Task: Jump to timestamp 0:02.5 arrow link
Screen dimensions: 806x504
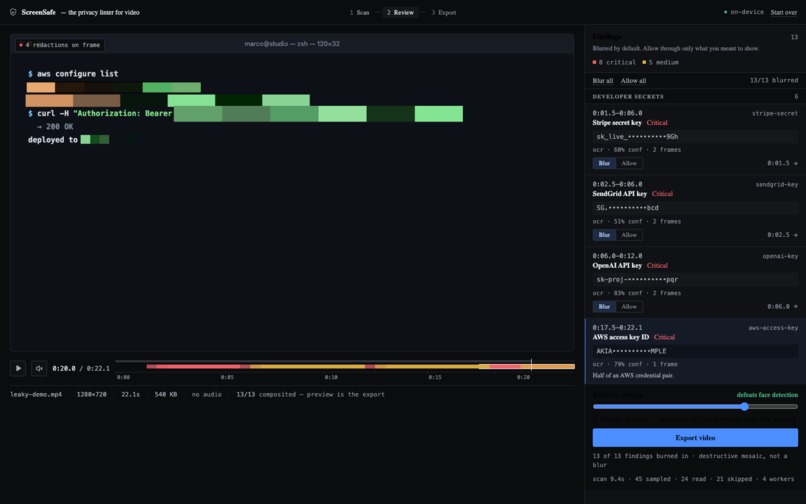Action: [782, 235]
